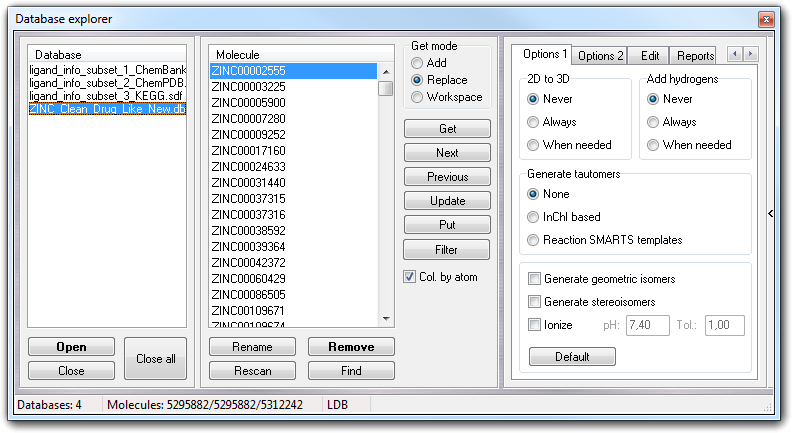The image size is (792, 433).
Task: Choose InChI based tautomer generation
Action: point(535,217)
